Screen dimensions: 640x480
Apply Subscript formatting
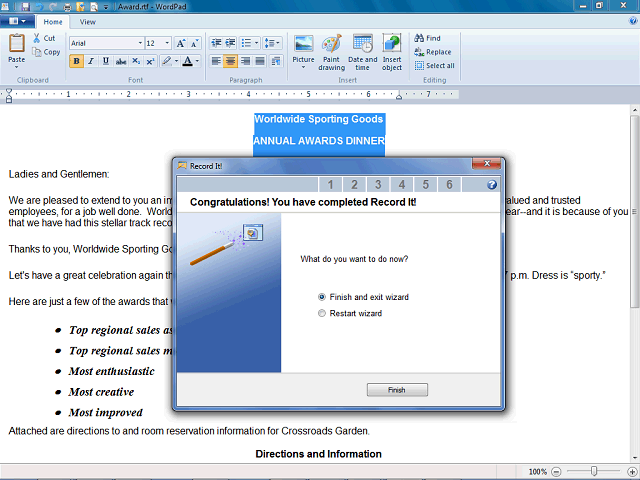(136, 61)
